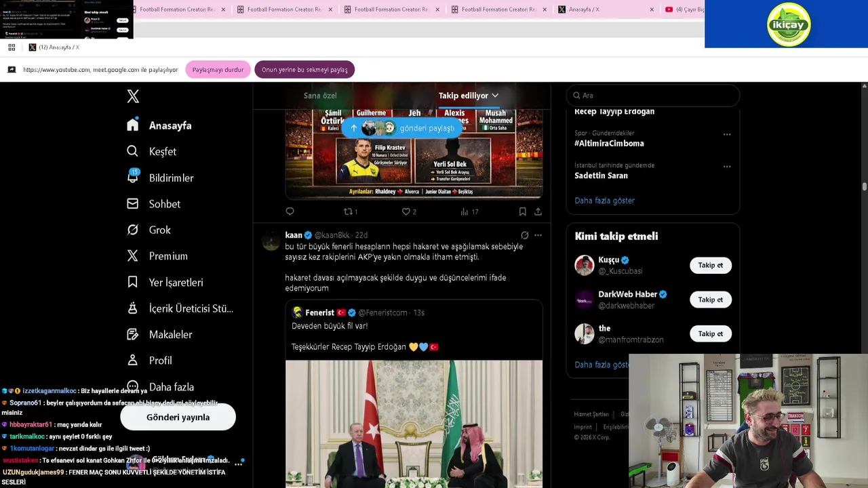Click the #AltımıraCimboma trend
The height and width of the screenshot is (488, 868).
pyautogui.click(x=609, y=143)
